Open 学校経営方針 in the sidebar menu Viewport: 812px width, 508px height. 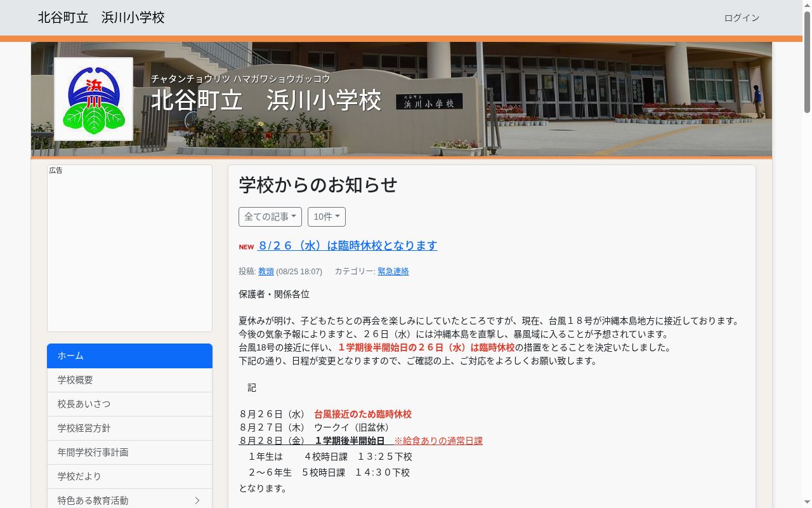129,428
